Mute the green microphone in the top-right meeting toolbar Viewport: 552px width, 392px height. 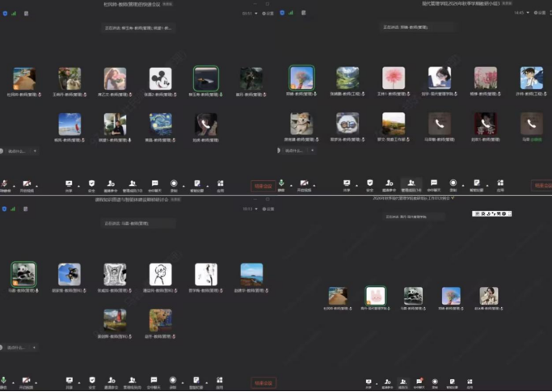281,183
